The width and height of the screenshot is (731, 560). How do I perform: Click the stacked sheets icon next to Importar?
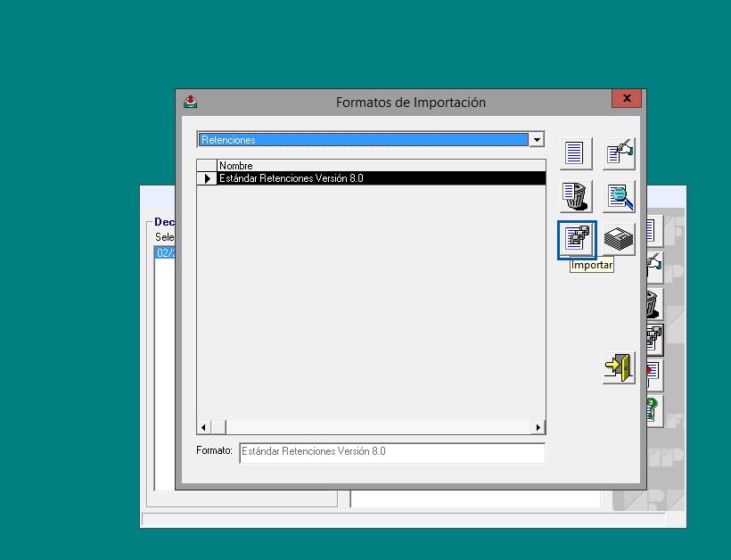point(618,238)
